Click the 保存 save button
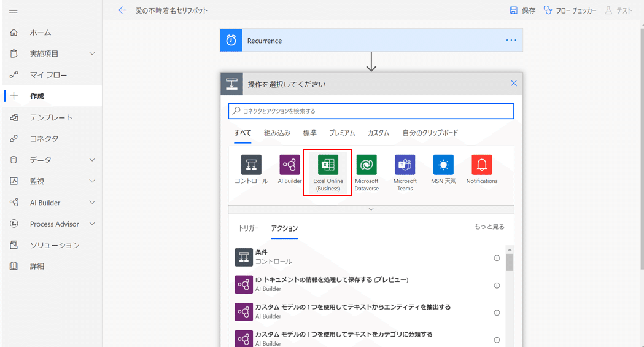This screenshot has width=644, height=347. pyautogui.click(x=522, y=10)
